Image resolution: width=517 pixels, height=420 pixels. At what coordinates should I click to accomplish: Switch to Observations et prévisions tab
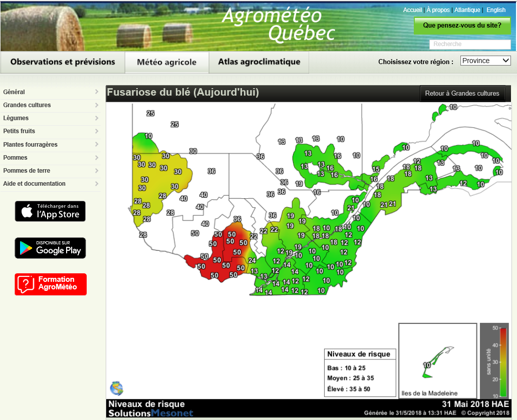[63, 62]
